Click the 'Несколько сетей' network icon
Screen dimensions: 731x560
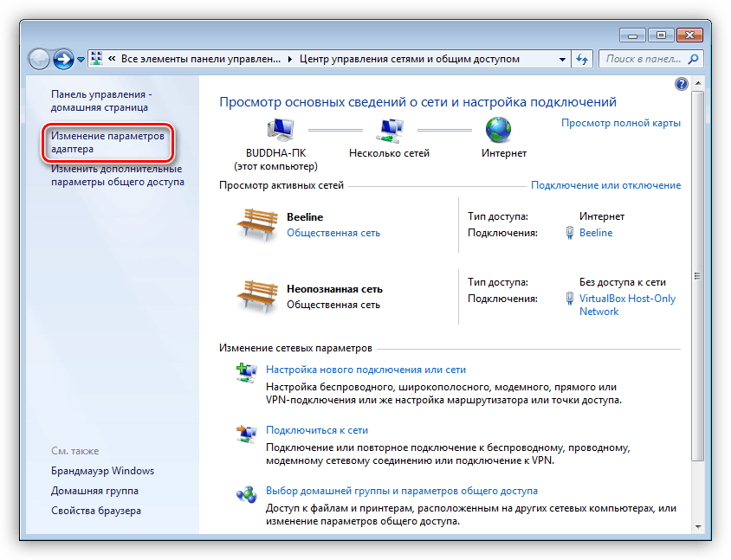390,130
